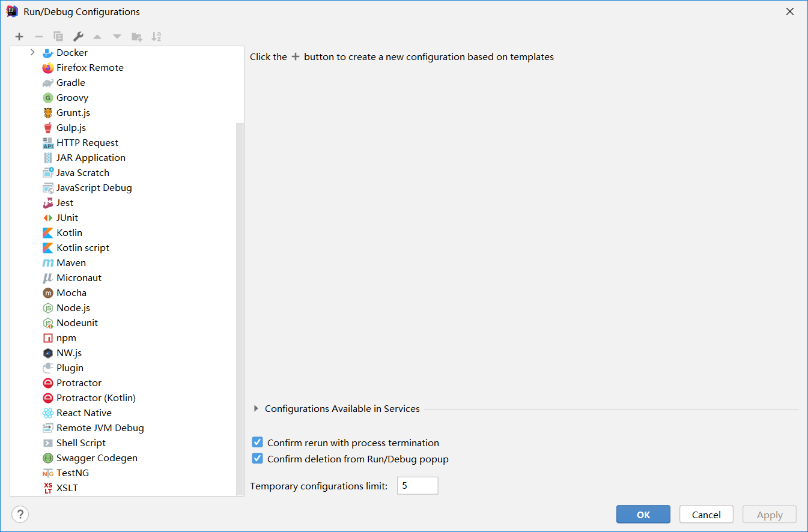Select the JAR Application icon
808x532 pixels.
[48, 158]
